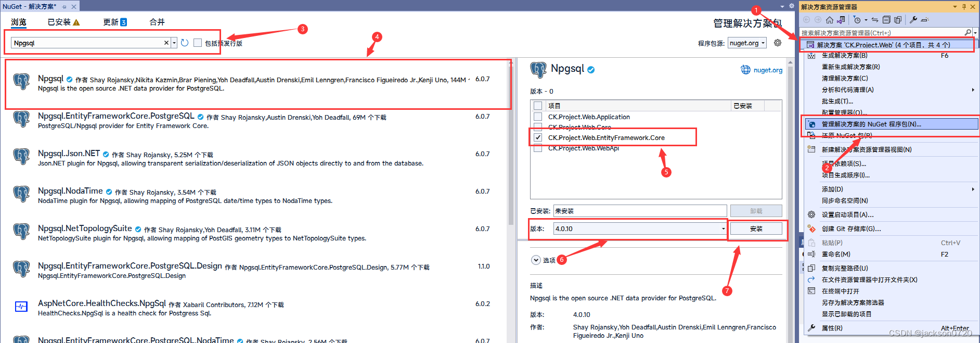
Task: Open the Solution Explorer search options dropdown
Action: coord(975,32)
